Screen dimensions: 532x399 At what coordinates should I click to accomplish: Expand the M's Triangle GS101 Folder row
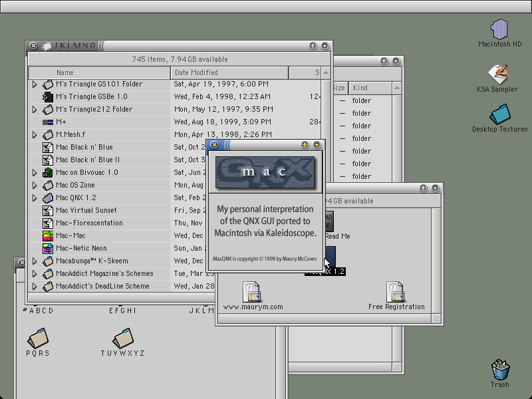(x=35, y=84)
